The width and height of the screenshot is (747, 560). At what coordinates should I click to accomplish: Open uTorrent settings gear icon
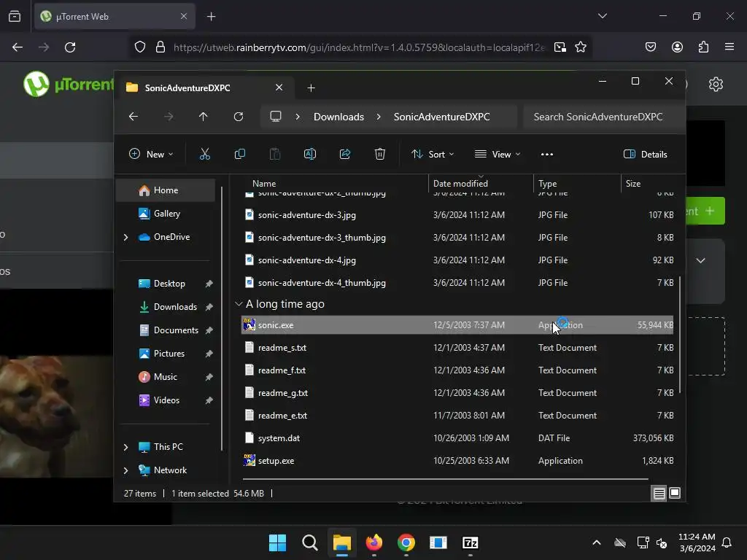click(x=716, y=85)
